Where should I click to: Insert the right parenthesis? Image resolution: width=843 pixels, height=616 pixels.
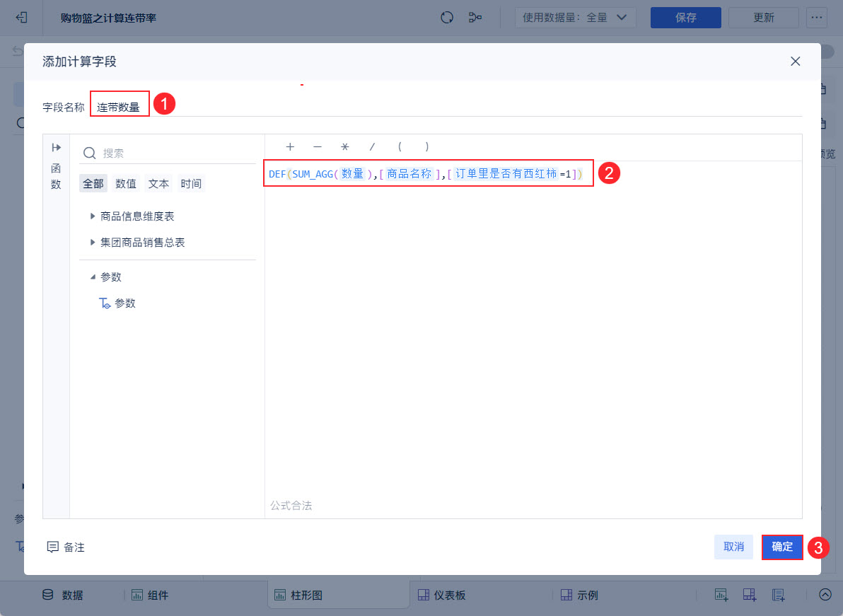coord(427,146)
